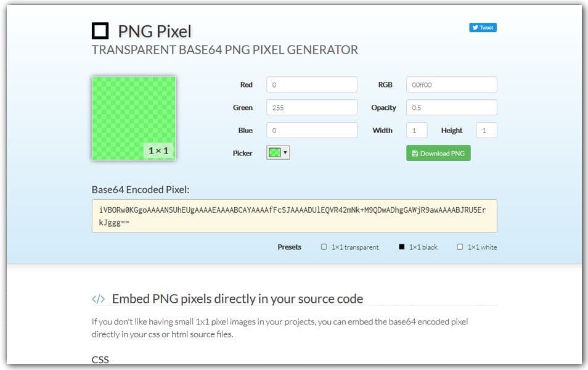The image size is (588, 370).
Task: Click inside the Blue value field
Action: click(x=311, y=130)
